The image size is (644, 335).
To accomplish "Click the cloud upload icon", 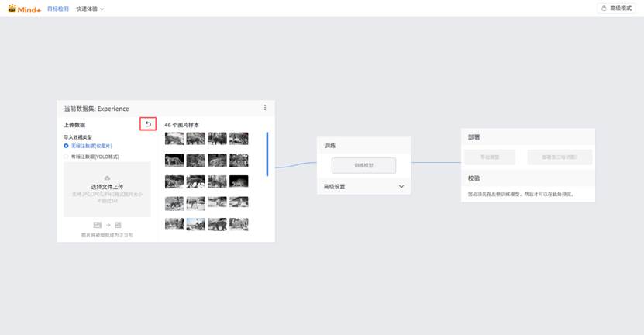I will coord(107,178).
